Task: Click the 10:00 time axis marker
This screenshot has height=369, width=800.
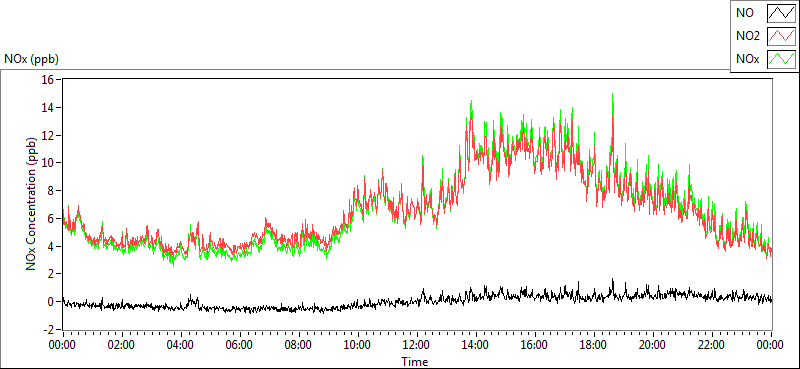Action: (x=358, y=345)
